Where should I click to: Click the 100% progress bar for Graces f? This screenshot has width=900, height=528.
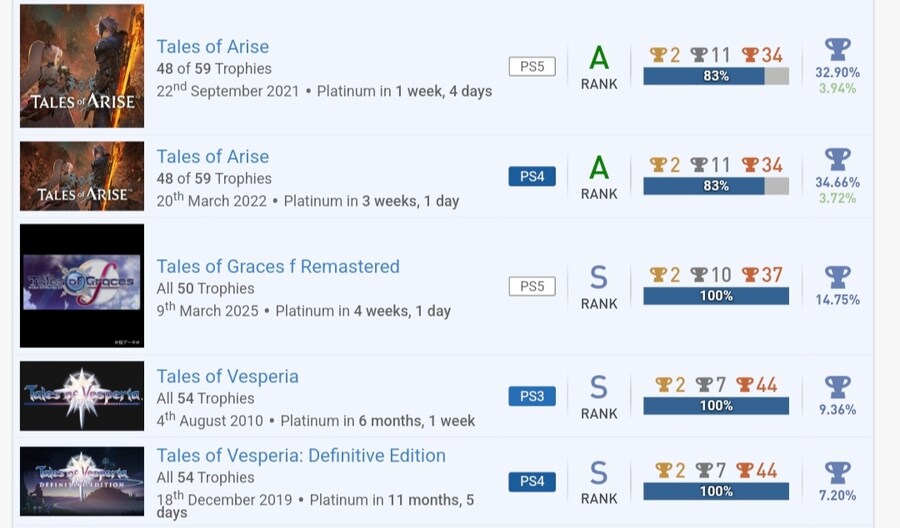click(716, 296)
